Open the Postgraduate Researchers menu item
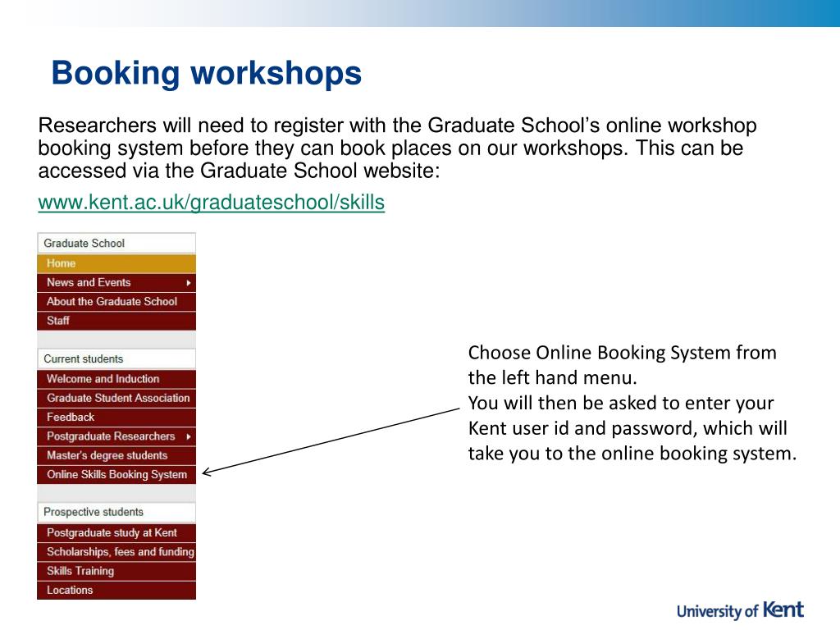Screen dimensions: 840x630 click(x=116, y=436)
